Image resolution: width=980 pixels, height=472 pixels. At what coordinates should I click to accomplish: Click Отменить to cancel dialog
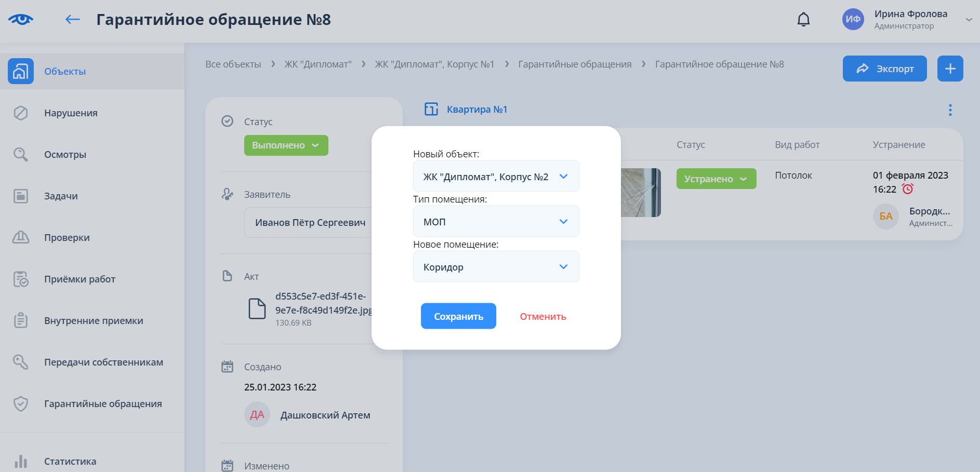click(x=542, y=317)
